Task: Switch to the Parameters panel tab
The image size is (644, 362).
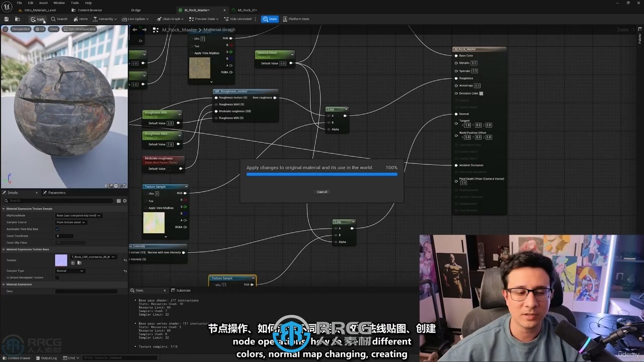Action: (54, 193)
